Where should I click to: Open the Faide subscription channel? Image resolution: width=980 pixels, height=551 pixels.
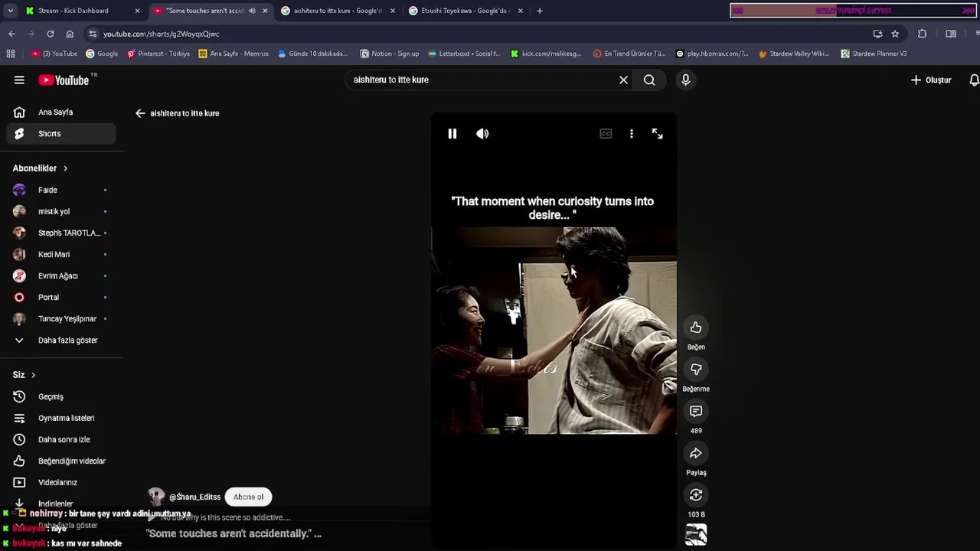click(x=61, y=190)
